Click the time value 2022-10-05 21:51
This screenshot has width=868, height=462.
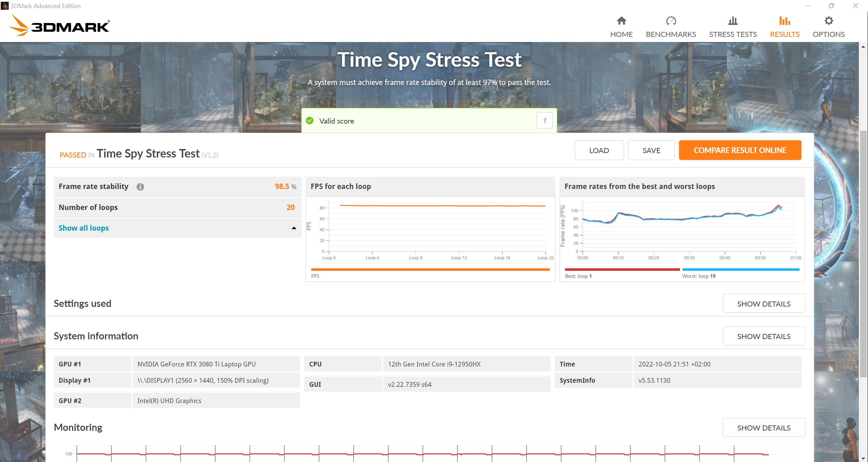tap(674, 364)
